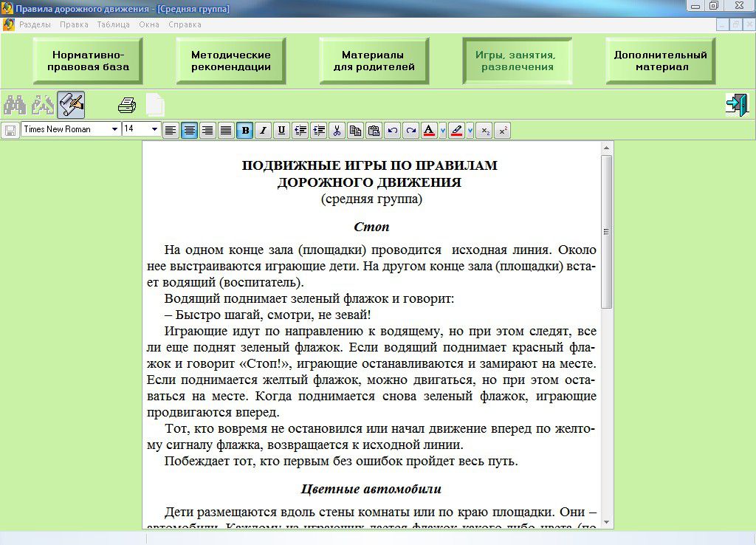756x545 pixels.
Task: Paste from clipboard icon
Action: tap(374, 130)
